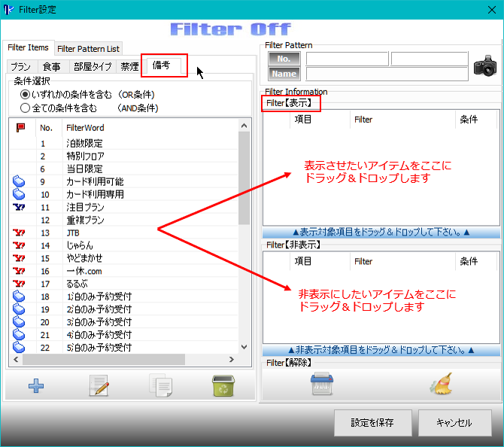
Task: Select the 全ての条件を含む AND radio button
Action: point(26,108)
